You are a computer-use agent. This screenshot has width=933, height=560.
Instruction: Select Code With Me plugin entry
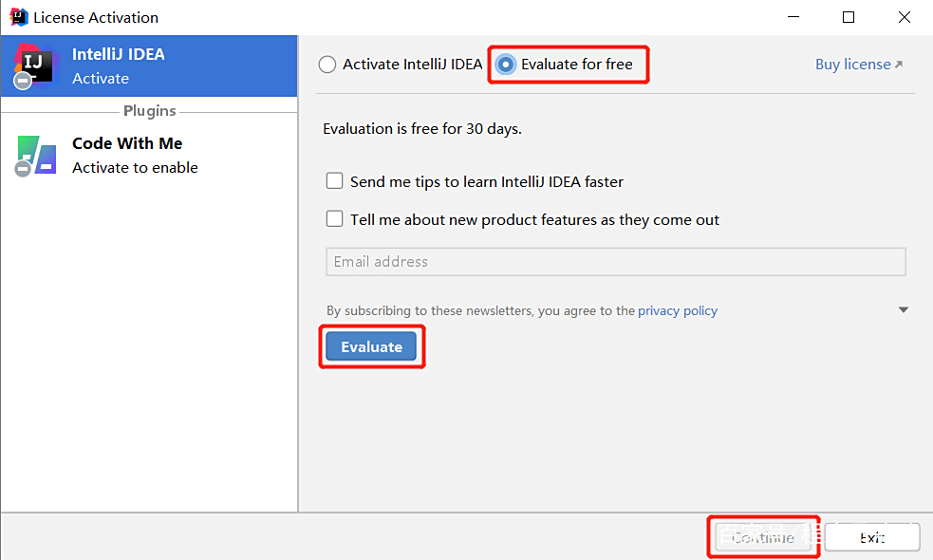[x=149, y=155]
